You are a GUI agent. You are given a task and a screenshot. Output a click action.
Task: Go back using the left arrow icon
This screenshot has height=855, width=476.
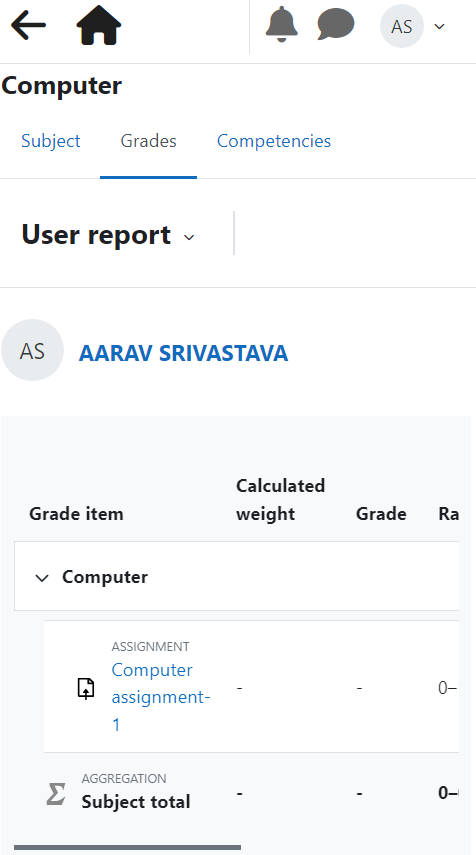click(x=28, y=26)
